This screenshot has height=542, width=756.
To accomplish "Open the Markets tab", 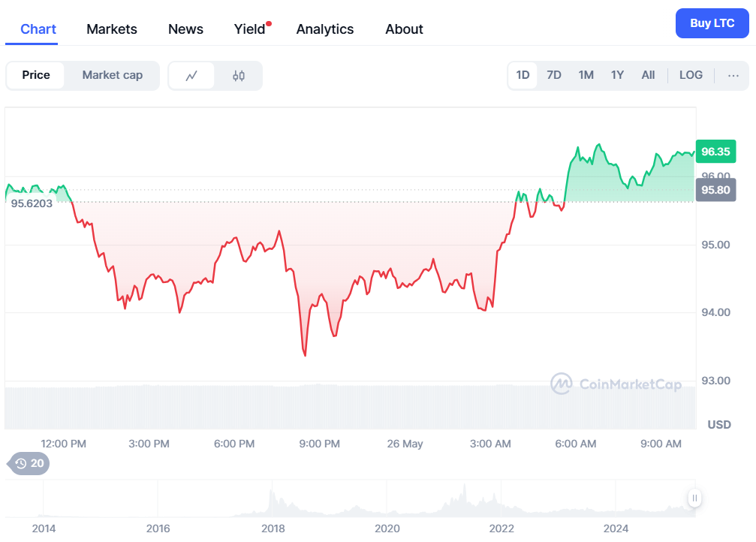I will [112, 29].
